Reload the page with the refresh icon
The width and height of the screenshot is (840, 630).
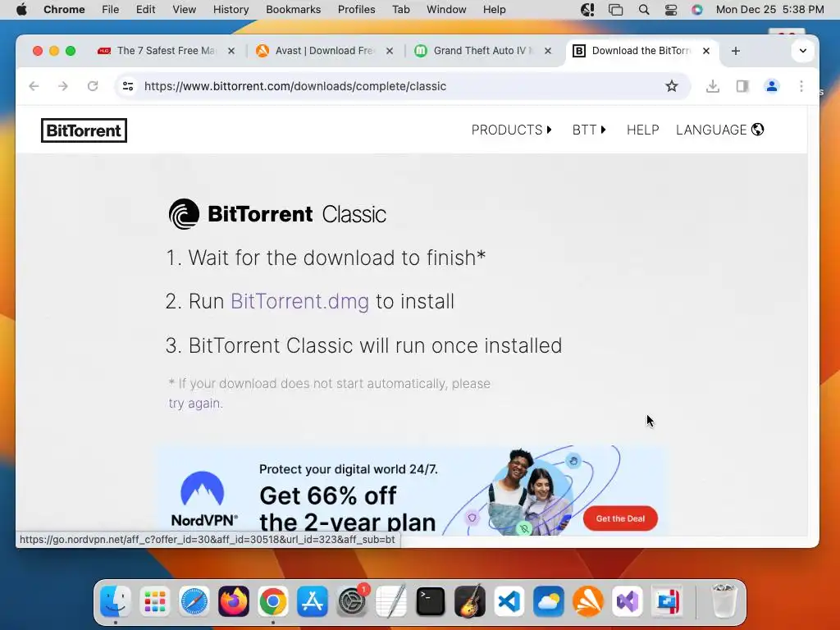93,86
